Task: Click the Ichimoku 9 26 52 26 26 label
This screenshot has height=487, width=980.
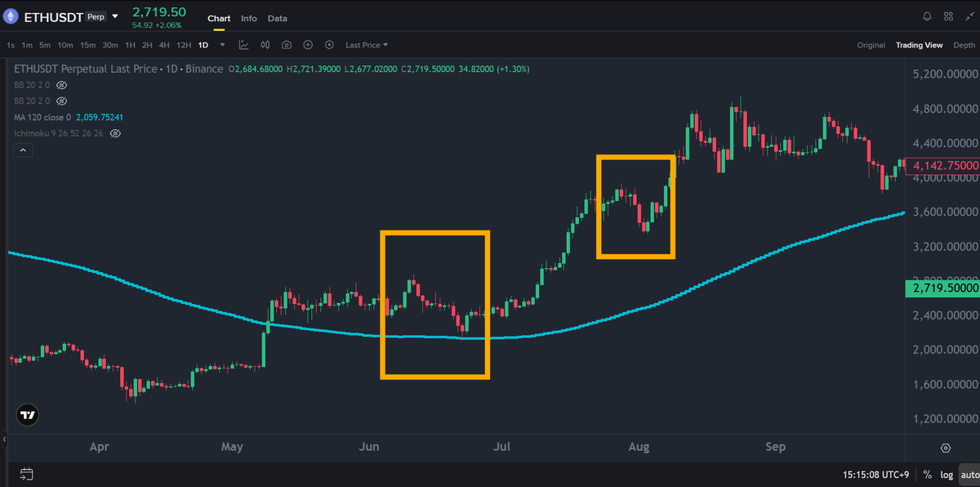Action: (x=59, y=132)
